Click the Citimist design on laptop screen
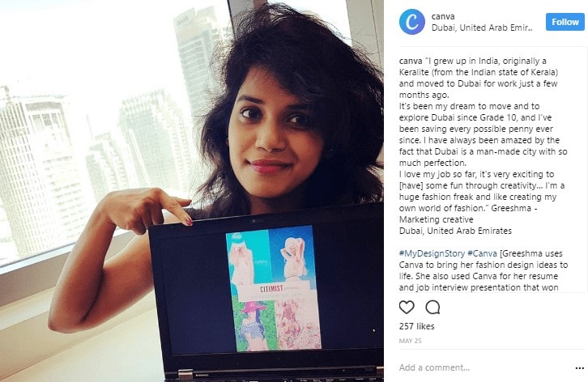Screen dimensions: 588x382 (274, 289)
